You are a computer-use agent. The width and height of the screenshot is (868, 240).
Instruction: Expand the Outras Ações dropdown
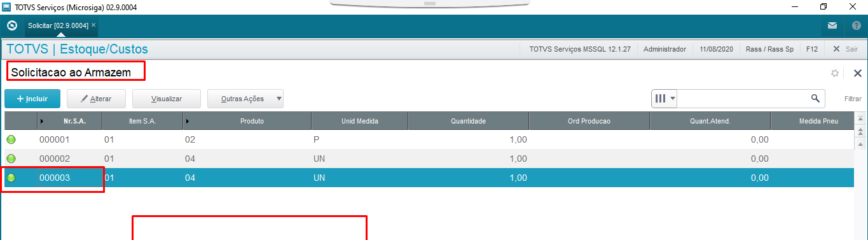coord(245,99)
